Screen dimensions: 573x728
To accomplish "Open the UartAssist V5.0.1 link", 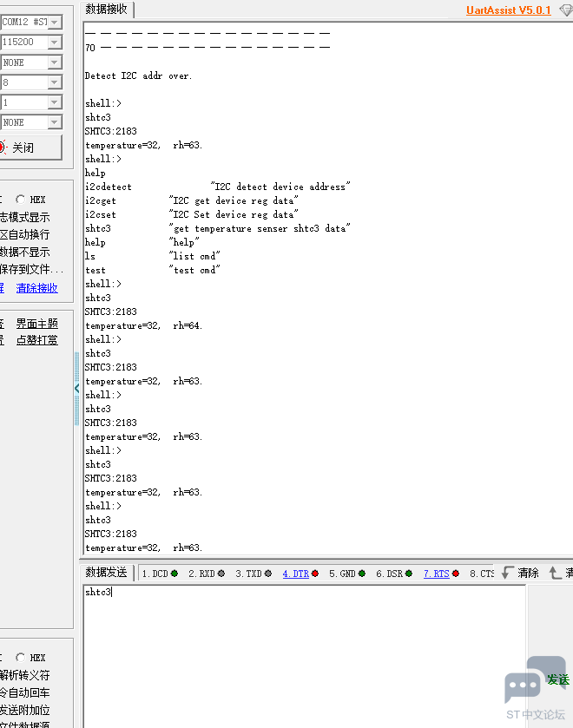I will coord(509,10).
